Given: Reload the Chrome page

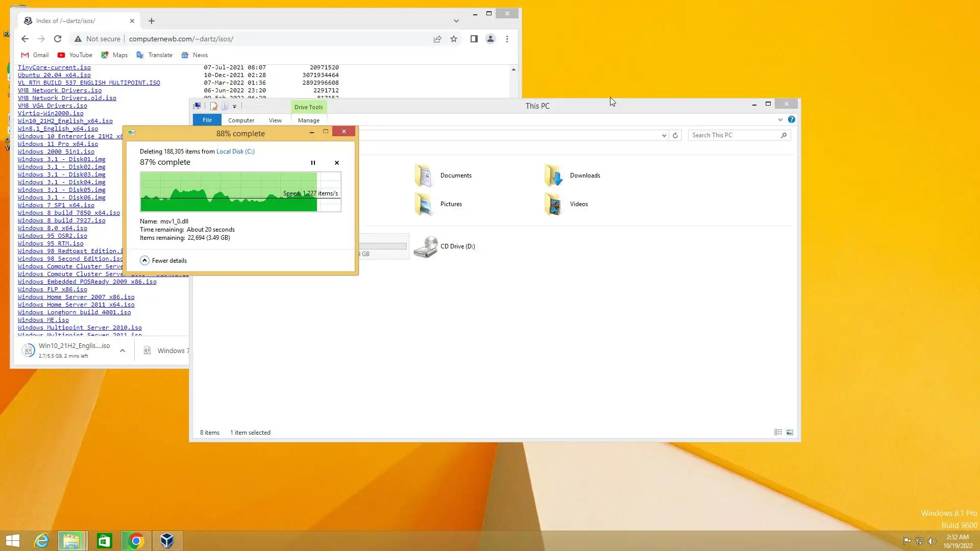Looking at the screenshot, I should point(58,39).
